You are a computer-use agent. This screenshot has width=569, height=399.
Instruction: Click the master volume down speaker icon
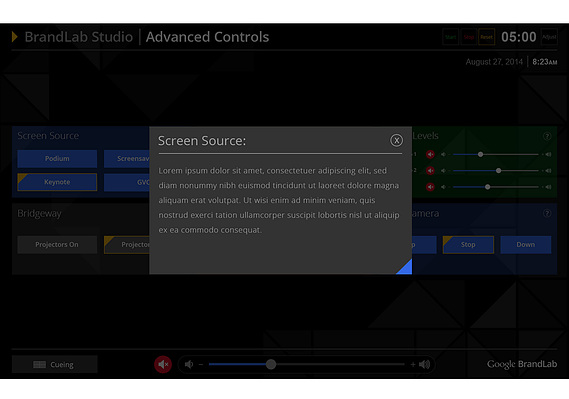(189, 364)
